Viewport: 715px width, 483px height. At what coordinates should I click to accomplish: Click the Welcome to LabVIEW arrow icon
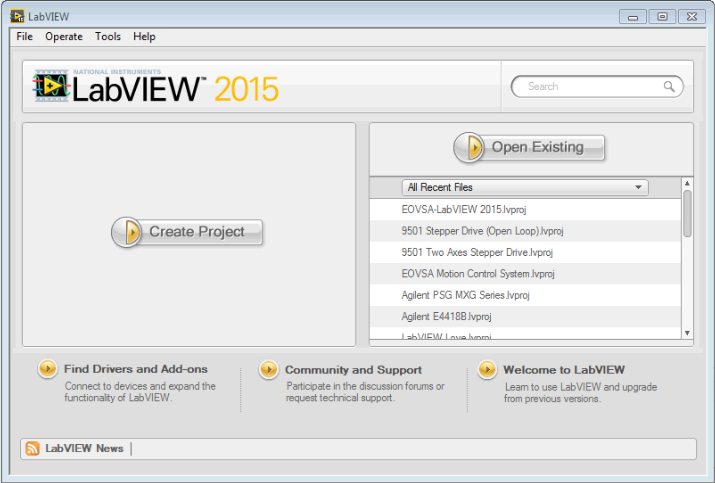[x=487, y=369]
